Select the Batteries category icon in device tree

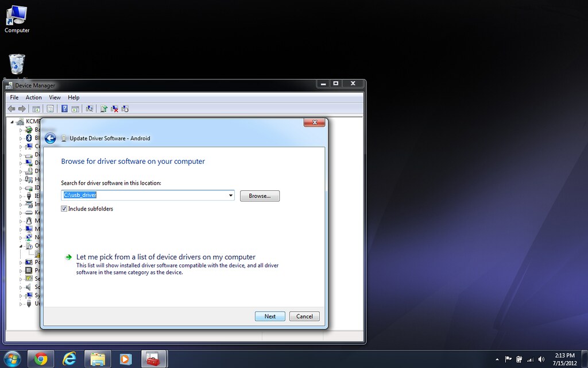pos(29,129)
